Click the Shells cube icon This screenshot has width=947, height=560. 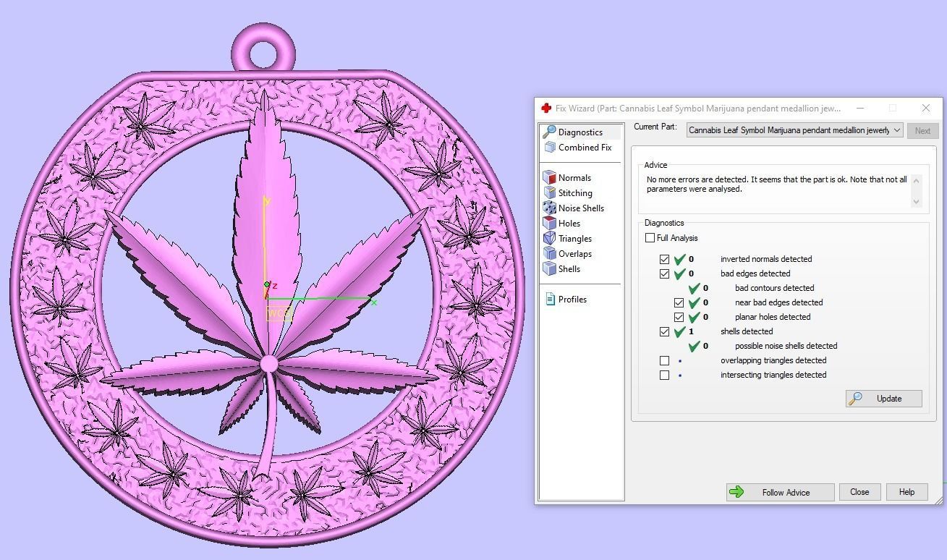(x=549, y=268)
